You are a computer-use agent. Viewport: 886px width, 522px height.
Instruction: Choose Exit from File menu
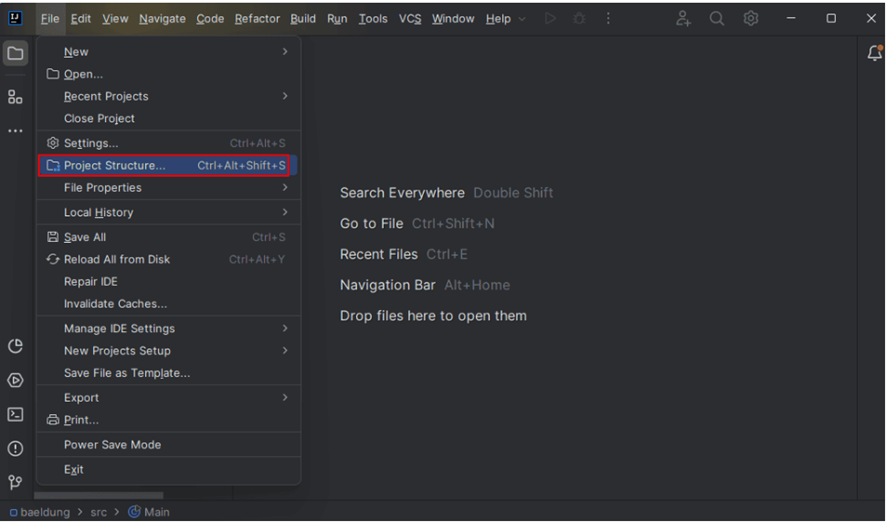point(168,469)
